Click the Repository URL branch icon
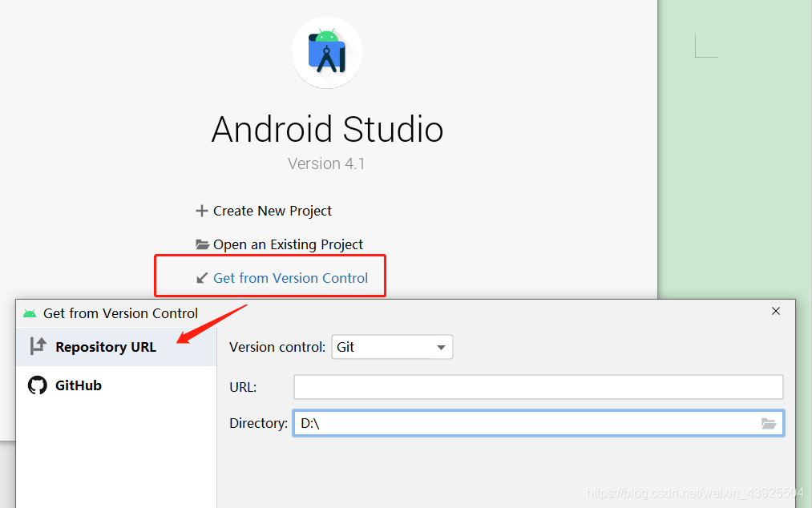This screenshot has height=508, width=812. 38,346
